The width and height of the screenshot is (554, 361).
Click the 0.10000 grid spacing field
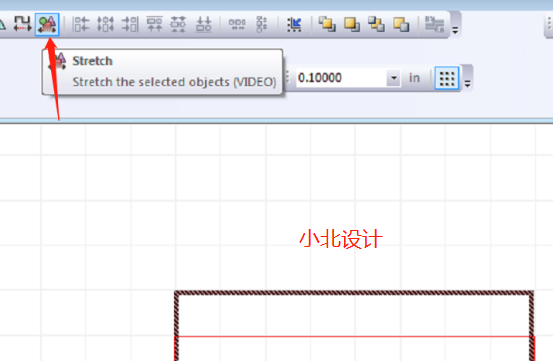point(341,78)
